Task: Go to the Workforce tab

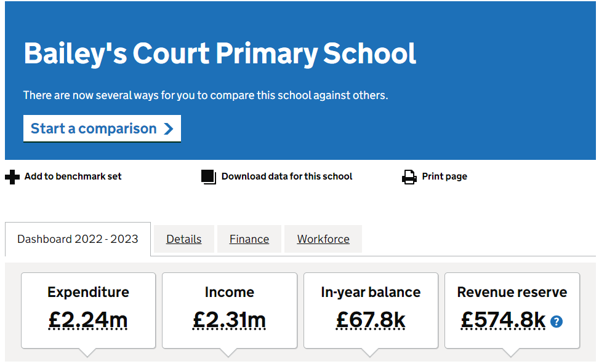Action: [323, 239]
